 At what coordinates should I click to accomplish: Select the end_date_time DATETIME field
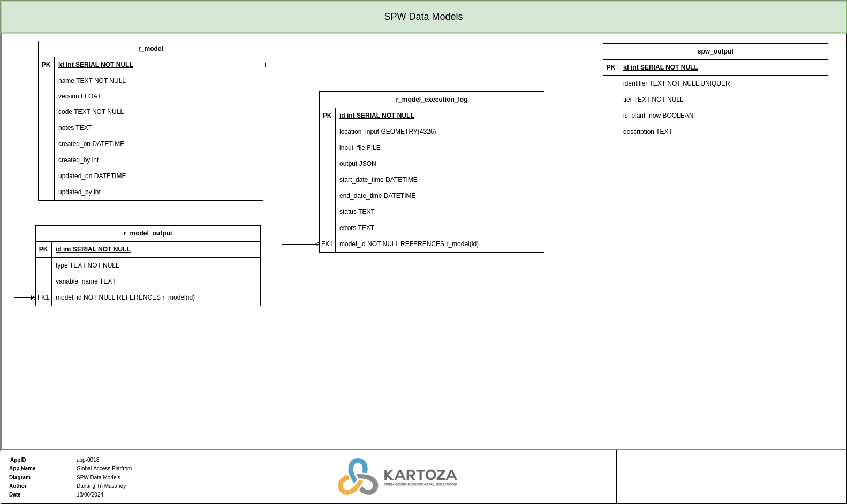pyautogui.click(x=440, y=196)
